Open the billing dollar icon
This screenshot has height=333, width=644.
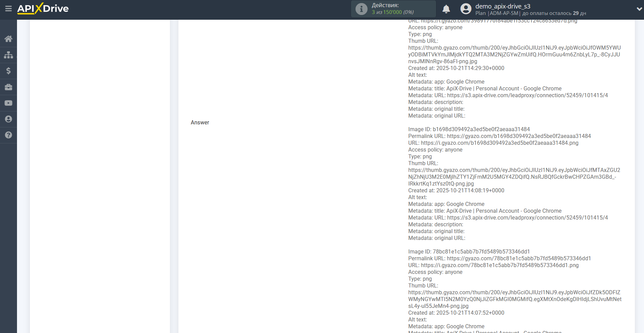click(8, 71)
